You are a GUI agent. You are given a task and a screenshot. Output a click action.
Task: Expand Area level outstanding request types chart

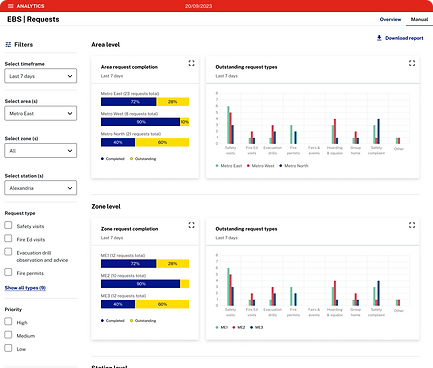point(412,63)
